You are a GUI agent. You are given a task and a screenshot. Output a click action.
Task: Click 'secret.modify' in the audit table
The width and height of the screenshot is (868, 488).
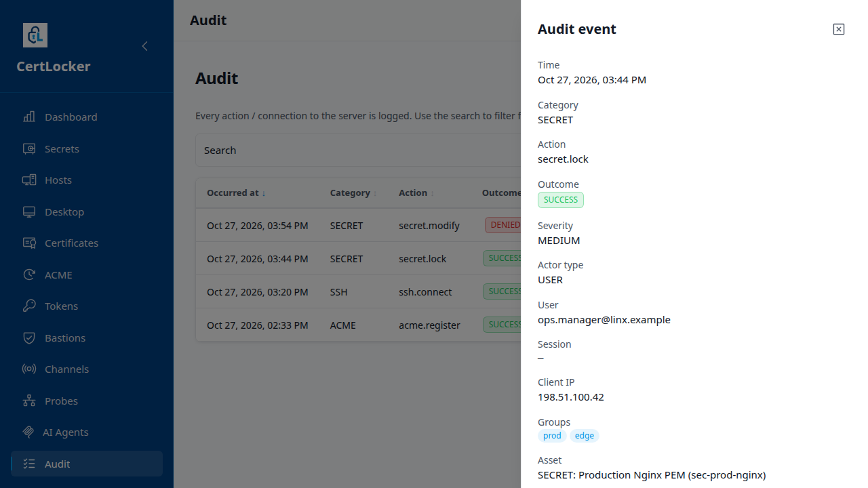click(429, 226)
